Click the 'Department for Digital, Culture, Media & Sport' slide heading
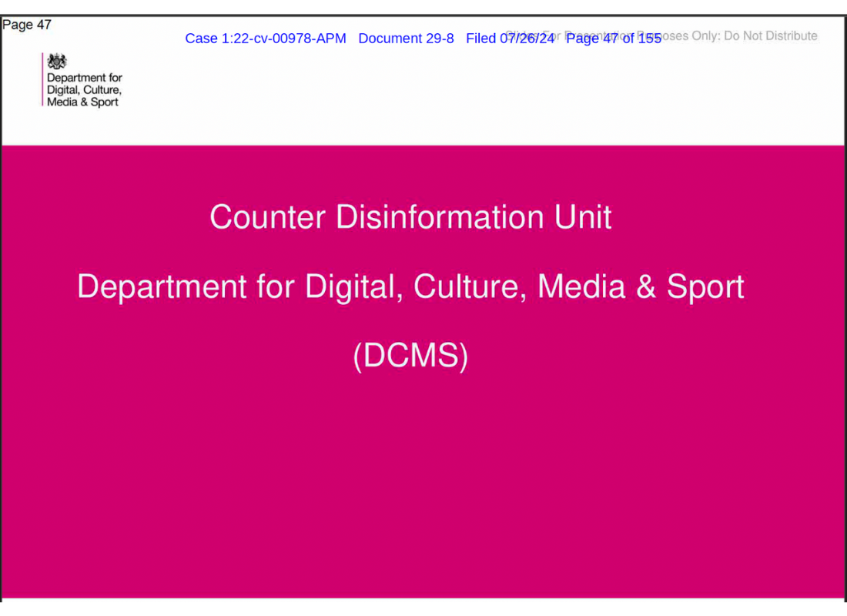847x616 pixels. click(410, 286)
